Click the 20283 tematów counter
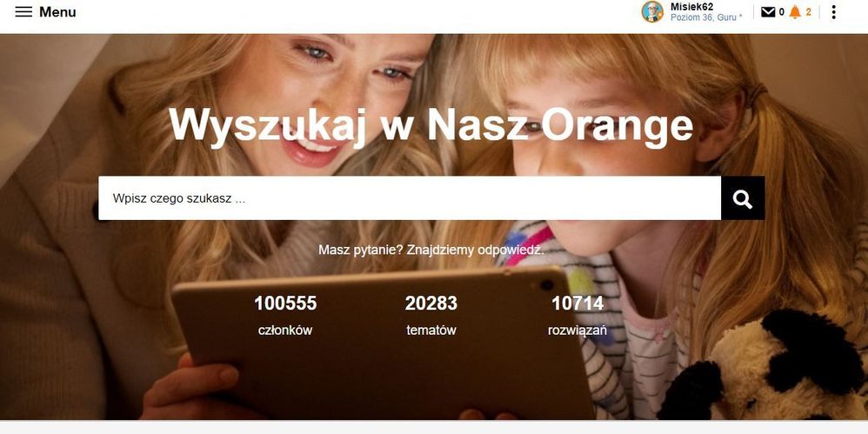The width and height of the screenshot is (868, 434). click(x=431, y=316)
